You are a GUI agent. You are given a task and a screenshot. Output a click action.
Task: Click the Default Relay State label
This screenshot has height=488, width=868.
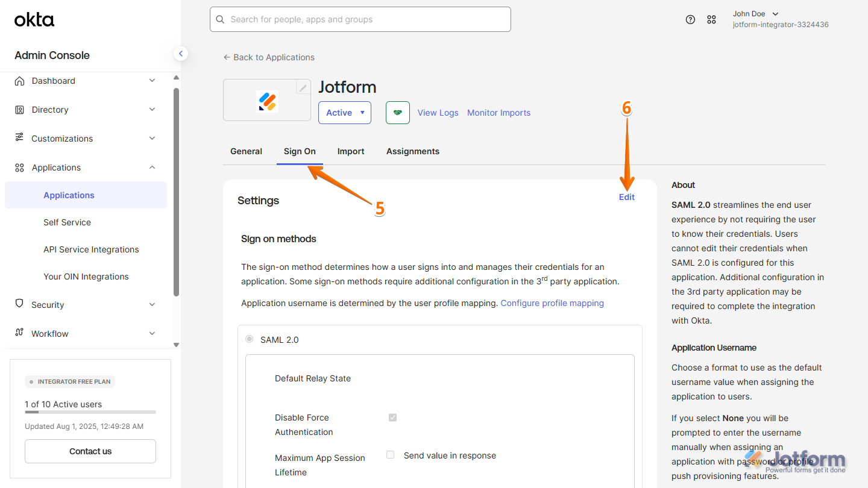(x=313, y=378)
